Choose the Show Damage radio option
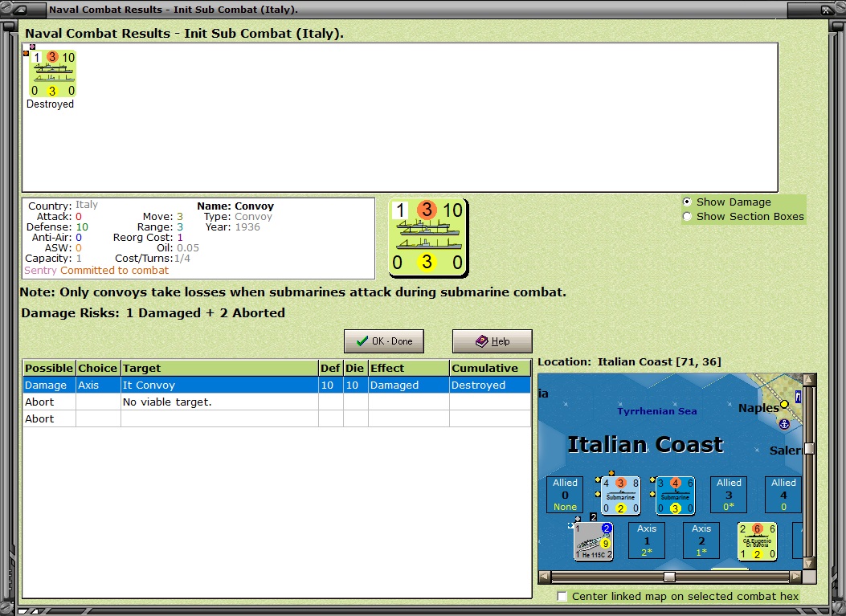Screen dimensions: 846x616 688,202
